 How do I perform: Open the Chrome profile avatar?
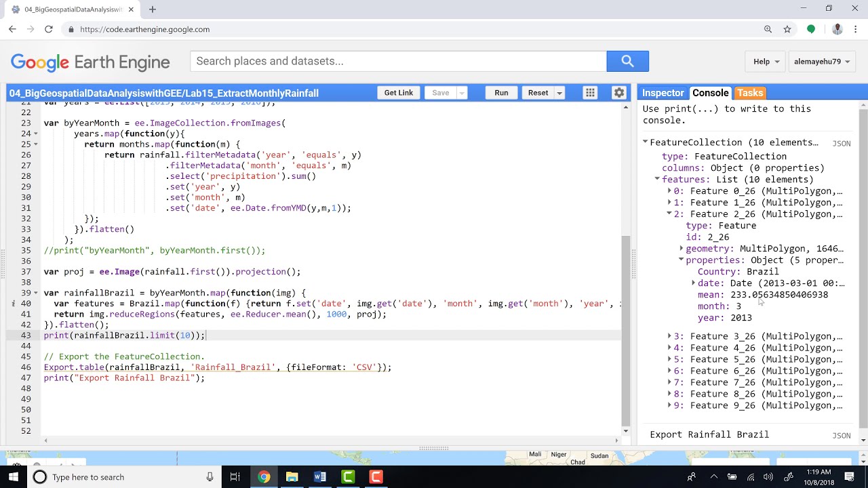tap(837, 29)
